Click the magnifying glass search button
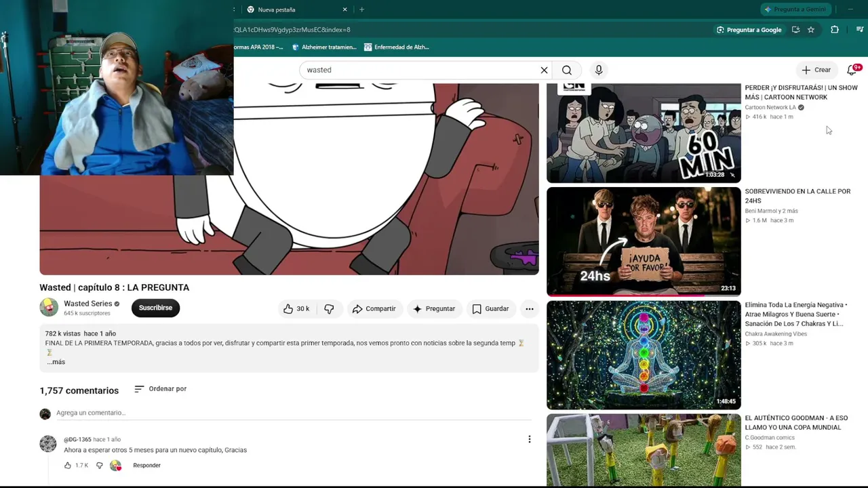Screen dimensions: 868x488 click(x=567, y=70)
